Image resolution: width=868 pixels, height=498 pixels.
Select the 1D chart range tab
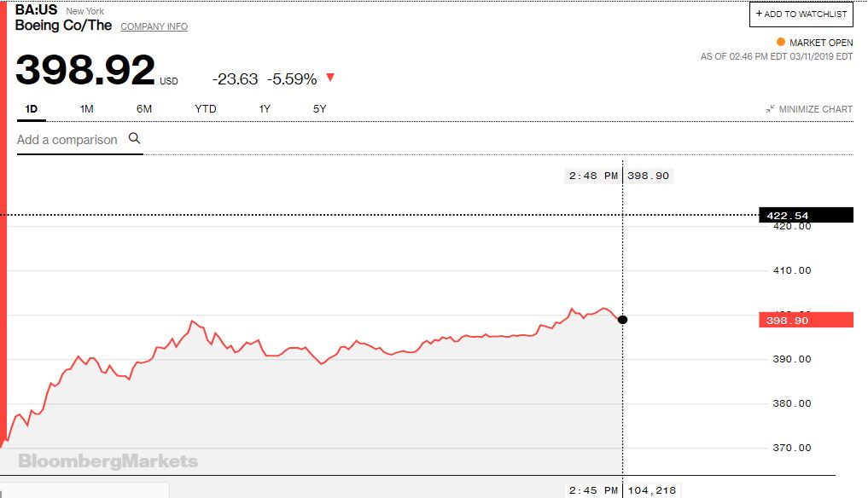coord(32,109)
